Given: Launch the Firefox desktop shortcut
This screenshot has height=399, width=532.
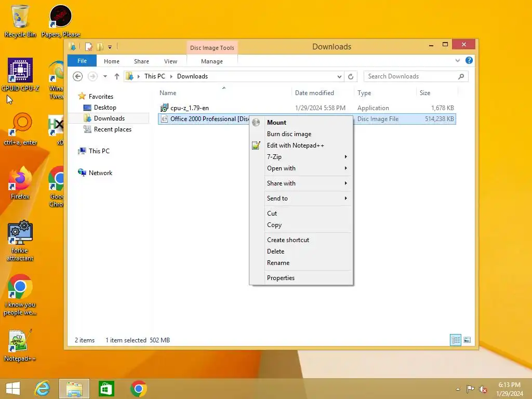Looking at the screenshot, I should pos(20,183).
